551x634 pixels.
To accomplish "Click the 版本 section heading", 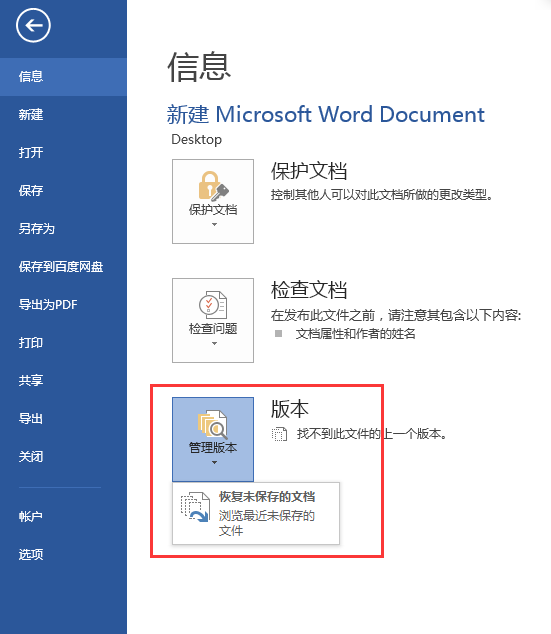I will click(x=289, y=409).
